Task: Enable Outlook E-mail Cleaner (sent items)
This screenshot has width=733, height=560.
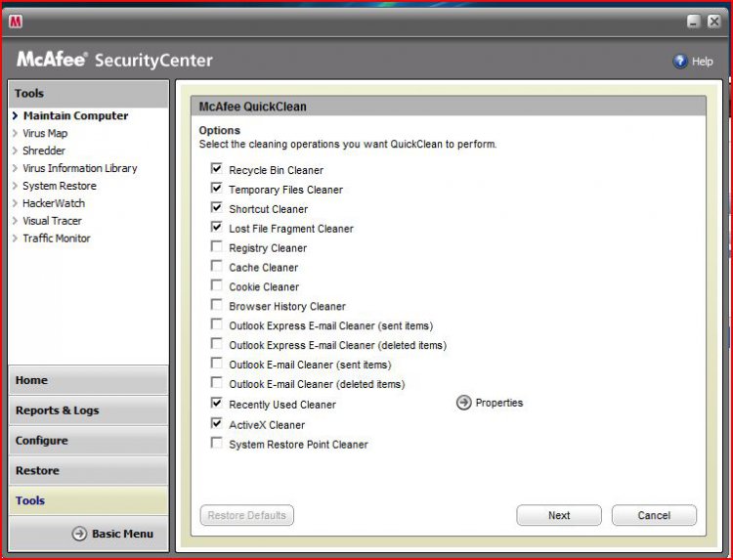Action: [x=216, y=364]
